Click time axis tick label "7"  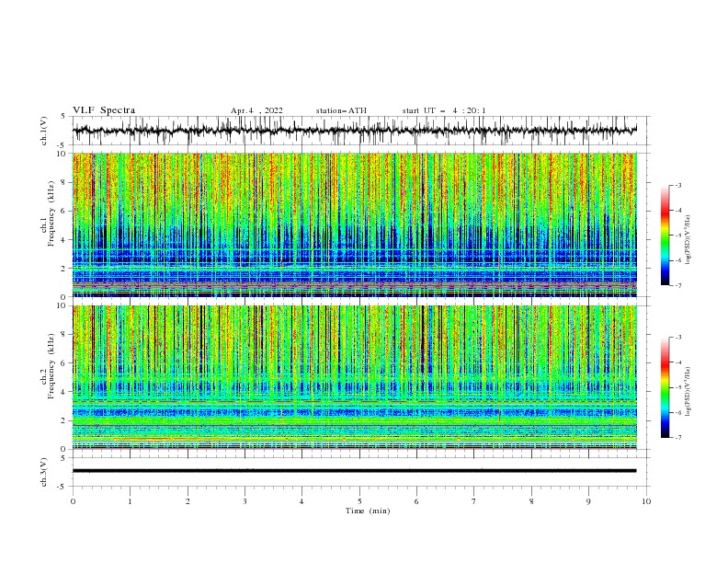coord(474,501)
